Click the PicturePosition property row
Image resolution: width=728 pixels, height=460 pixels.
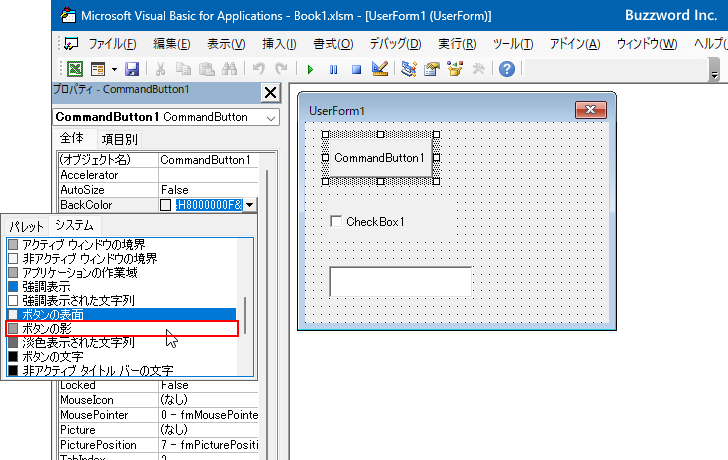point(158,445)
